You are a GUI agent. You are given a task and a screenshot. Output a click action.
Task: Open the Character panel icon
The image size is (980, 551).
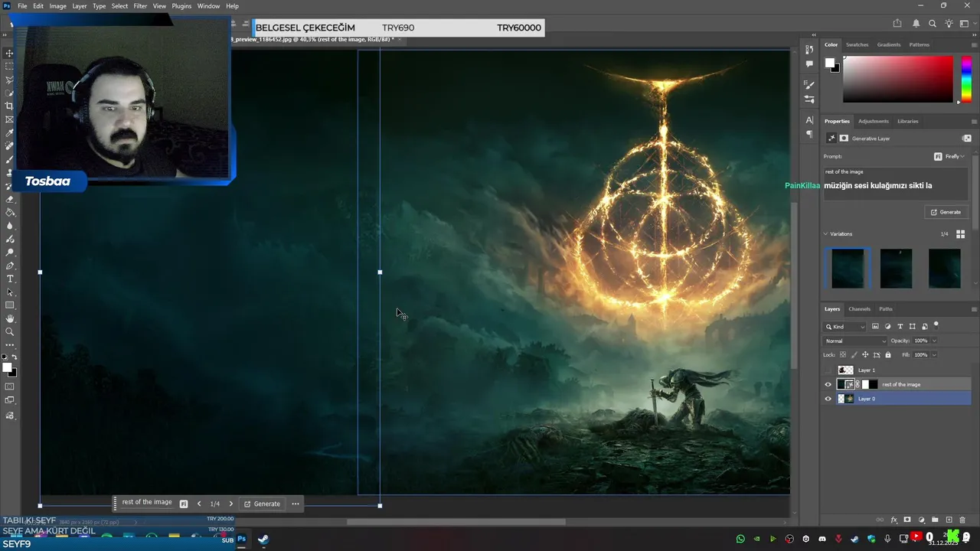click(809, 120)
